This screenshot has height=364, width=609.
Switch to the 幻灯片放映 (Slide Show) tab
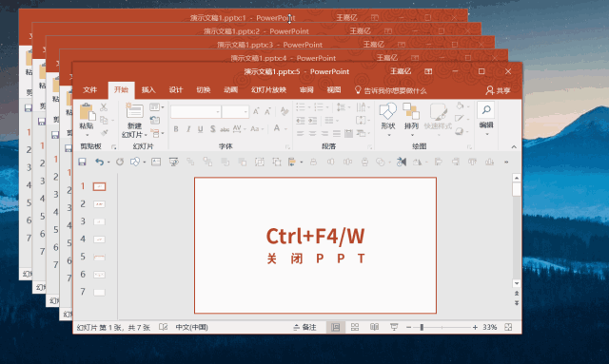click(x=268, y=90)
